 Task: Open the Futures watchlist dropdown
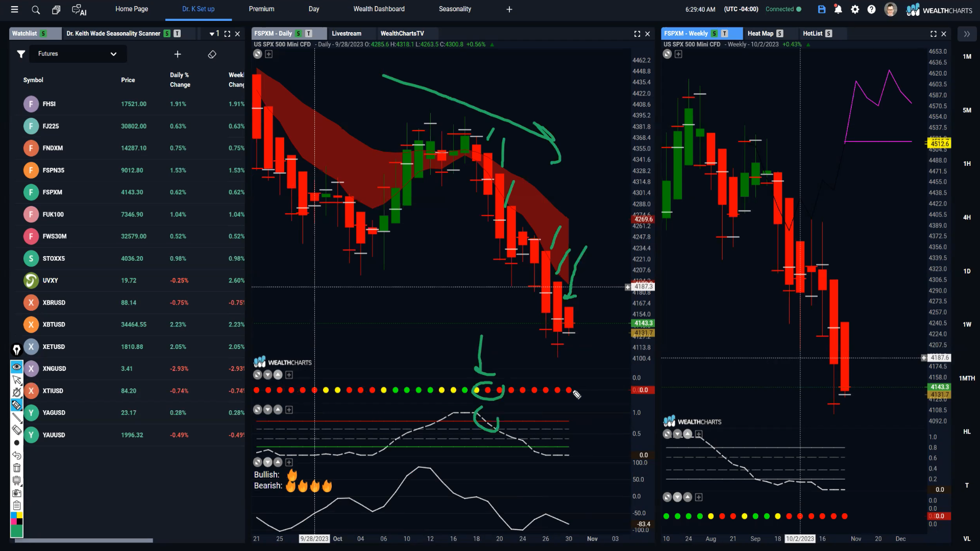(78, 54)
